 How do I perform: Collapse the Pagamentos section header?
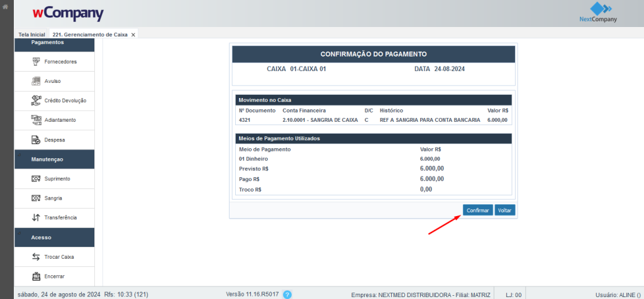tap(47, 42)
